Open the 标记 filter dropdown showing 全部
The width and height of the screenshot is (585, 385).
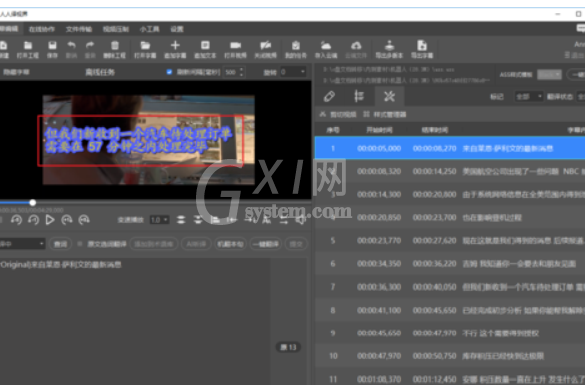(529, 97)
